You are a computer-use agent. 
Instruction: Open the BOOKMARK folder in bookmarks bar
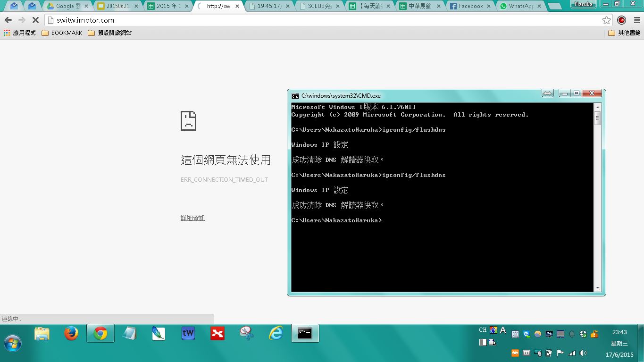pos(62,33)
